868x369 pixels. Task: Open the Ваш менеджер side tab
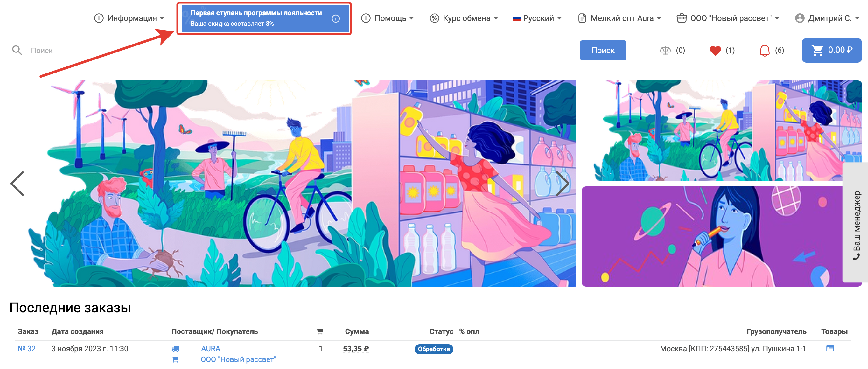[856, 224]
